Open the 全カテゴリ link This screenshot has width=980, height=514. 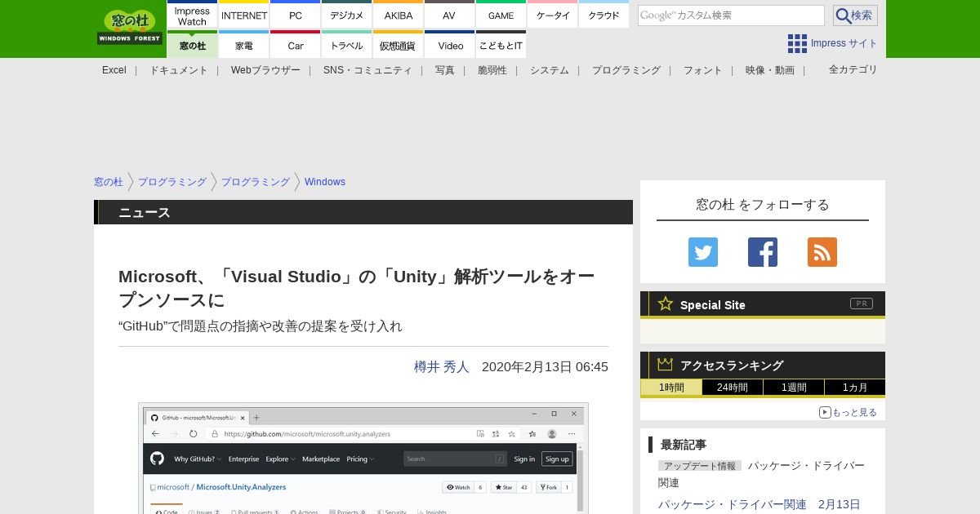pos(853,69)
